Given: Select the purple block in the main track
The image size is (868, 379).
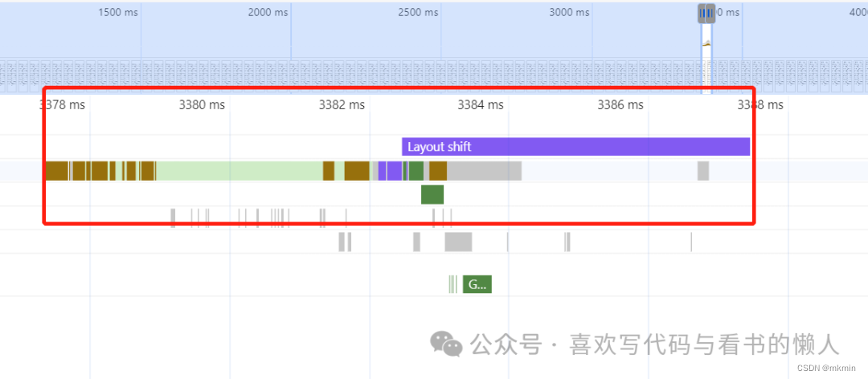Looking at the screenshot, I should [394, 171].
